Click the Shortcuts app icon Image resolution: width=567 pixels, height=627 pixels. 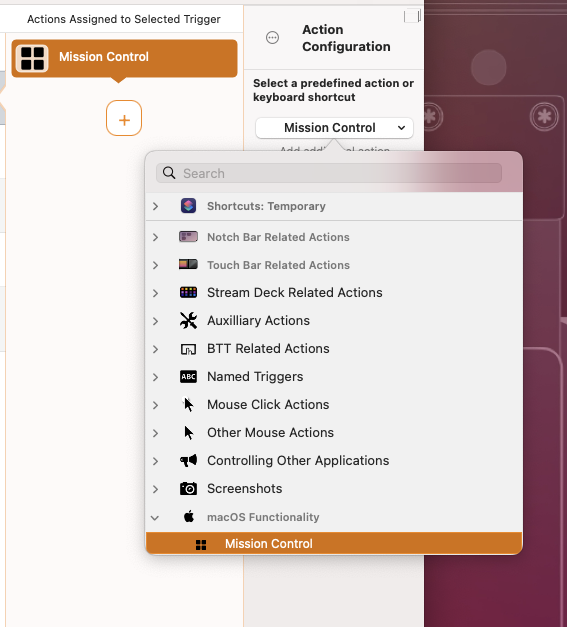(x=188, y=206)
